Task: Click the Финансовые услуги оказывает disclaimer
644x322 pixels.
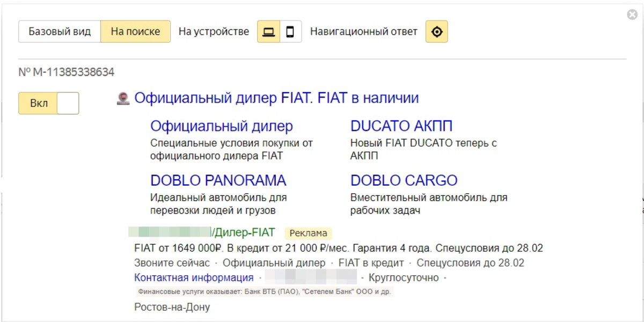Action: (265, 292)
